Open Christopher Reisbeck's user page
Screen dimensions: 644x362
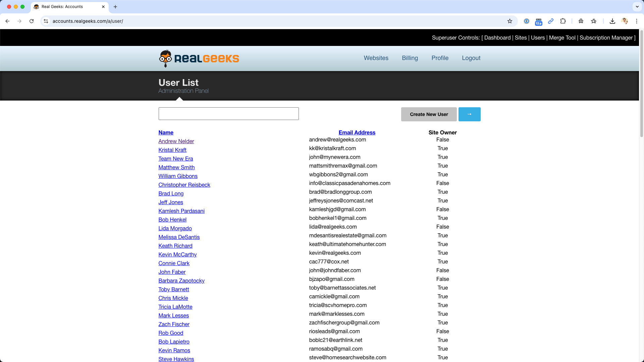184,185
